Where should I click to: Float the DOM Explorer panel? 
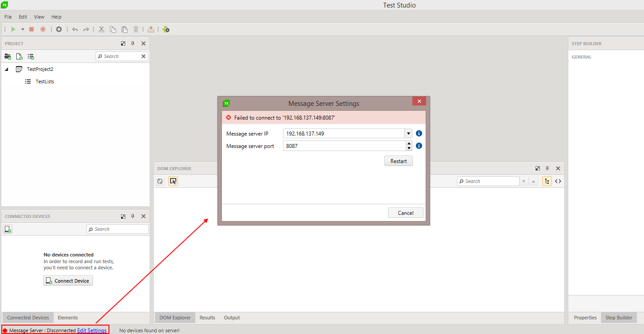coord(538,168)
